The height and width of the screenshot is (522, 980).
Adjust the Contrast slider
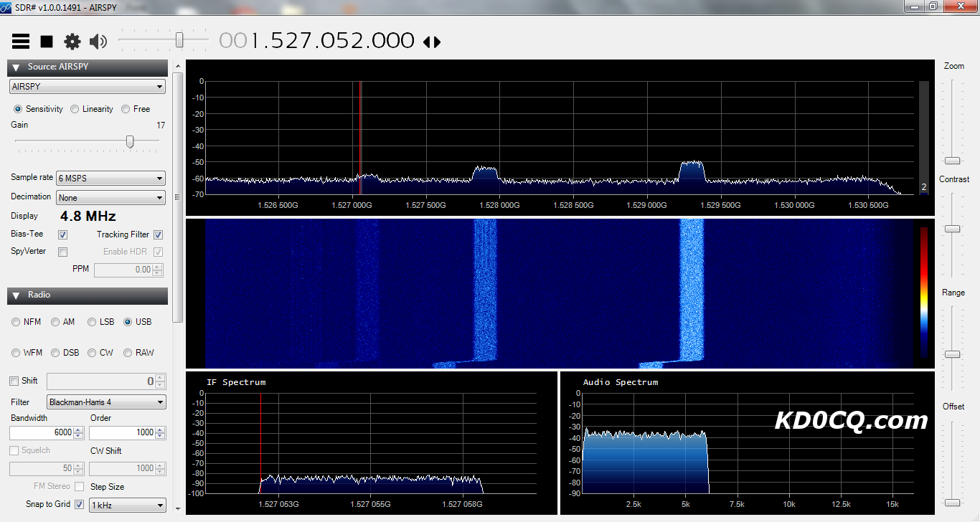952,229
